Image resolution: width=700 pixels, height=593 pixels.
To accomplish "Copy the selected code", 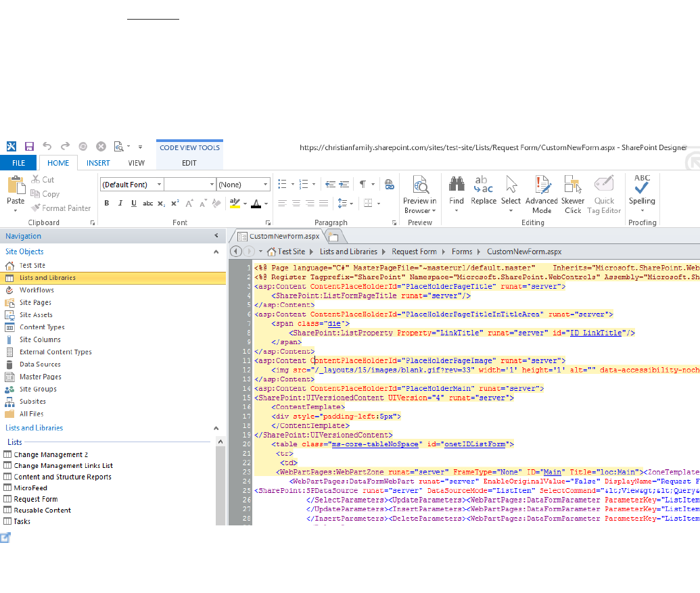I will tap(45, 193).
